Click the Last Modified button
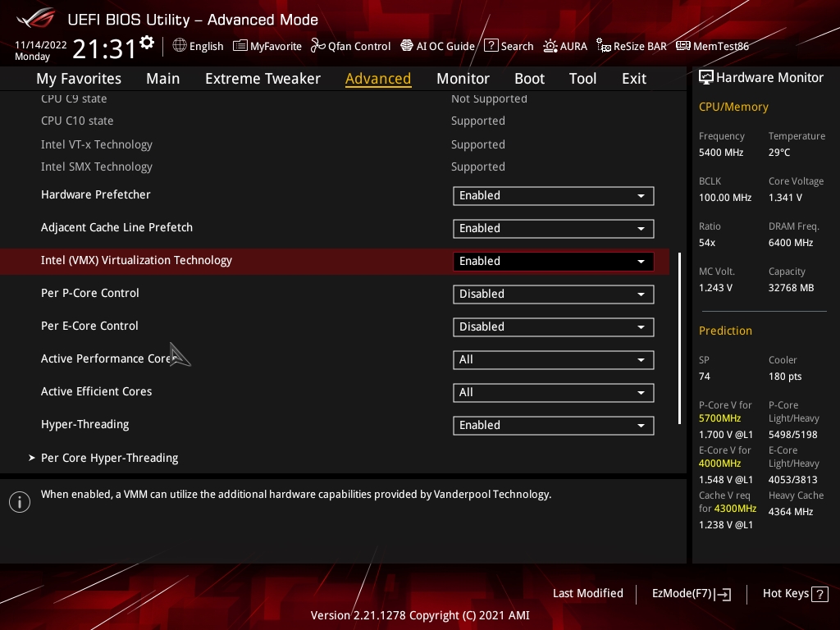The height and width of the screenshot is (630, 840). tap(587, 594)
